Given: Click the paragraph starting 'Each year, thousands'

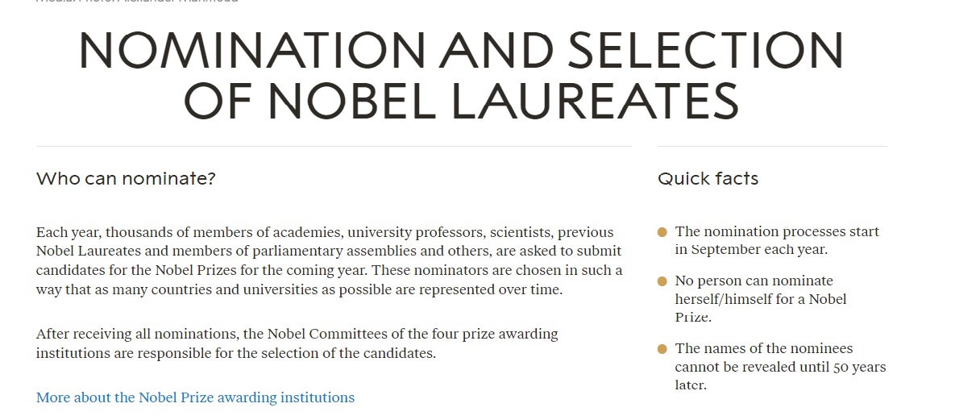Looking at the screenshot, I should (330, 260).
